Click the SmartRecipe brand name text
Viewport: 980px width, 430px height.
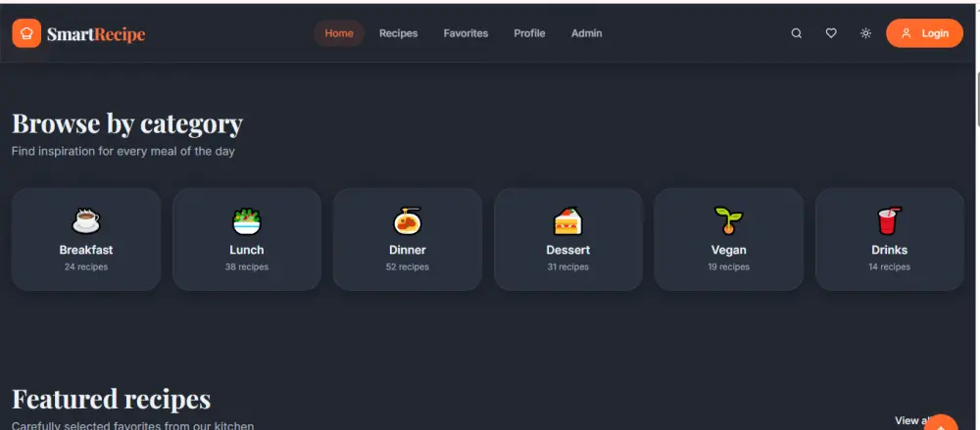coord(96,34)
